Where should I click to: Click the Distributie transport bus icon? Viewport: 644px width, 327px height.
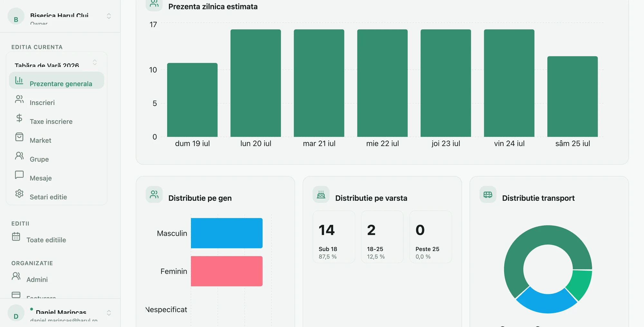point(488,195)
